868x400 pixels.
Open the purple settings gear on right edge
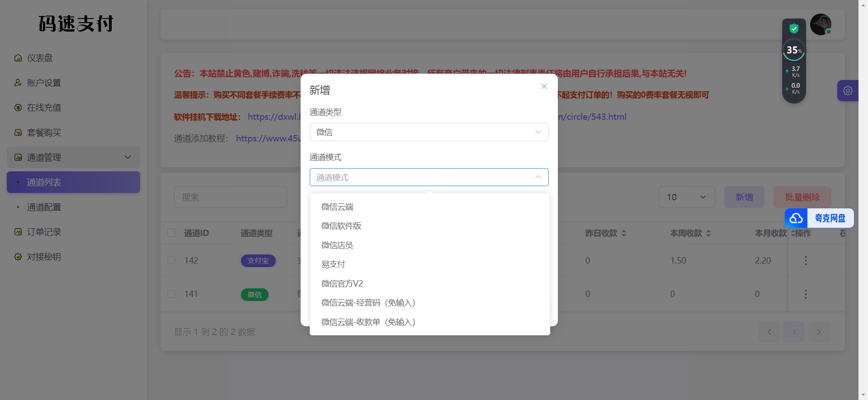click(x=848, y=90)
